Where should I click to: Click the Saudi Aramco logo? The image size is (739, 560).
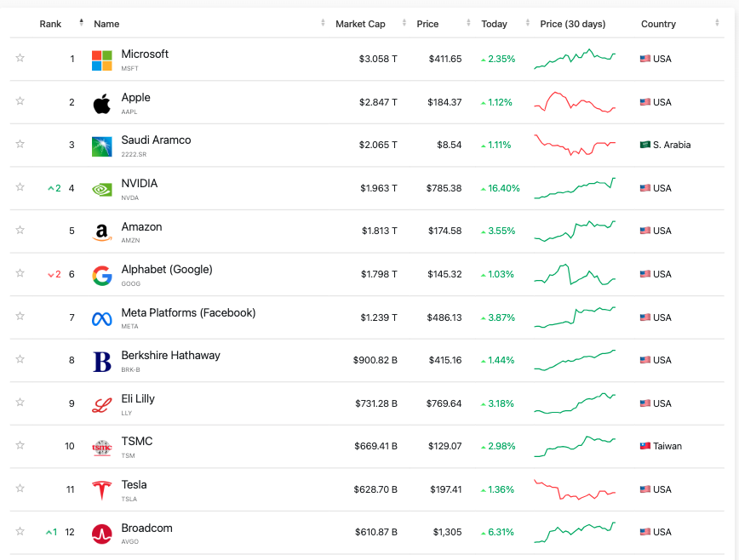coord(102,146)
